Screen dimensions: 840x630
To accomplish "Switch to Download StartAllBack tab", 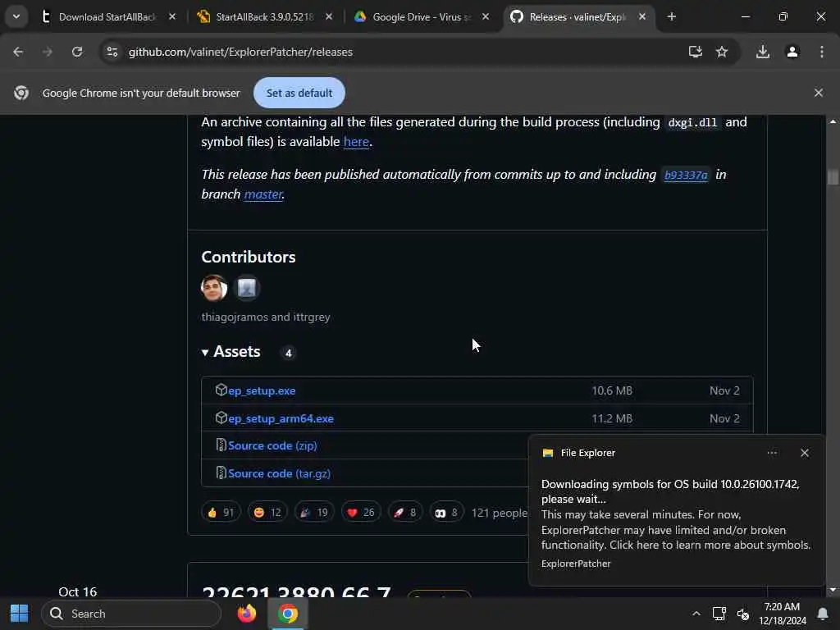I will tap(107, 17).
